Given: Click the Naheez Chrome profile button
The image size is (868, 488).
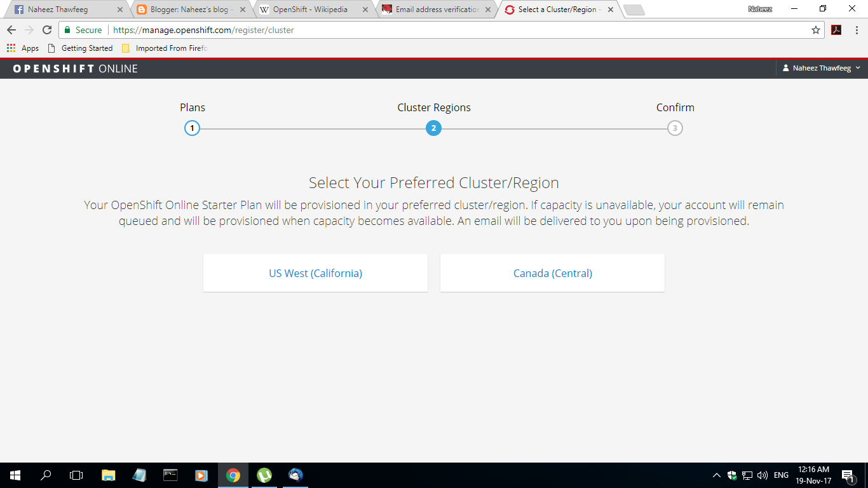Looking at the screenshot, I should click(x=761, y=9).
